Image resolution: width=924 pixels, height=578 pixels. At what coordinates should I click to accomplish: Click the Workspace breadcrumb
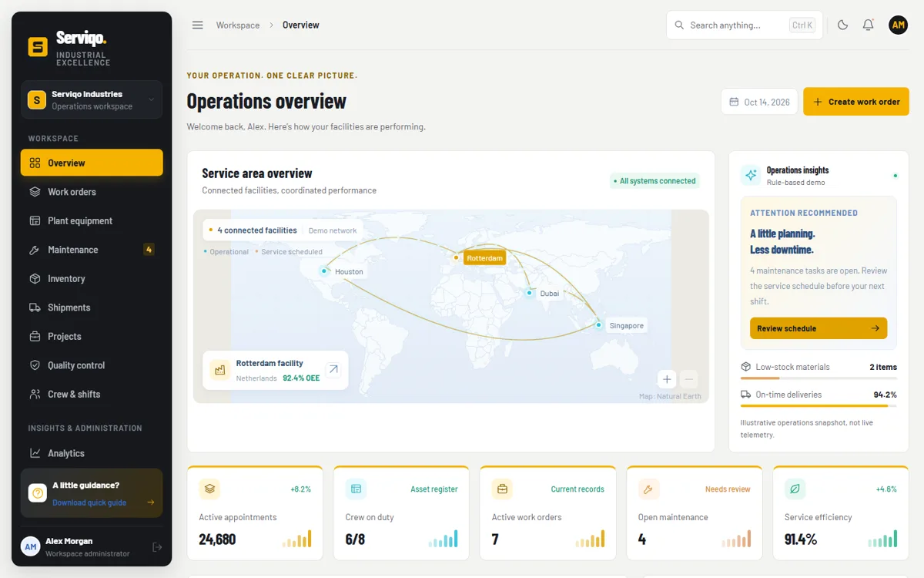[x=238, y=25]
